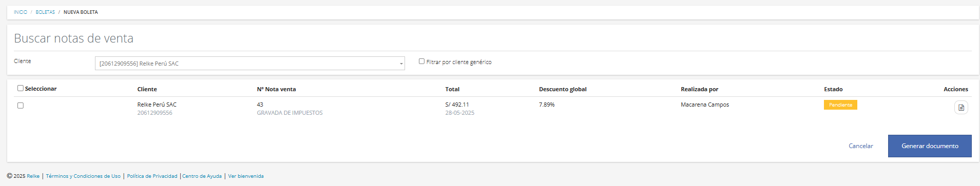Open the document icon in the Acciones column
Screen dimensions: 980x186
(961, 108)
